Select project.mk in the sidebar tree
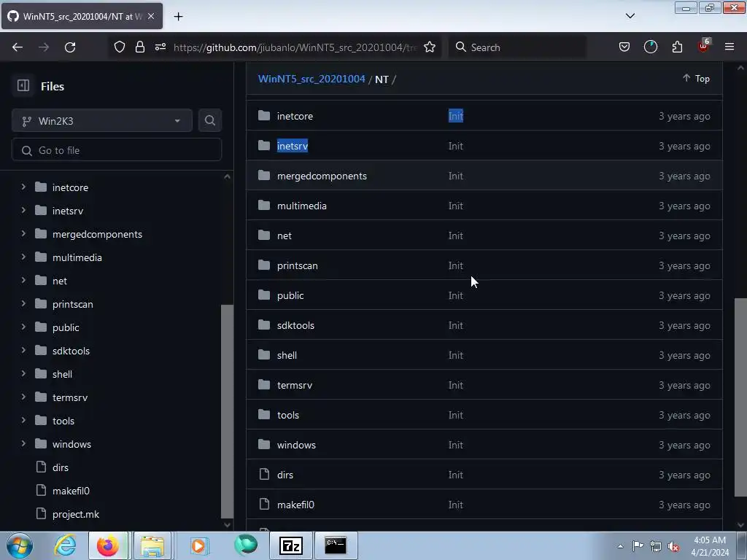The width and height of the screenshot is (747, 560). tap(76, 514)
